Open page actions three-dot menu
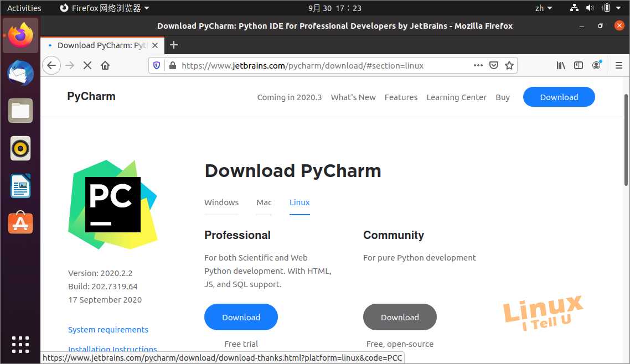This screenshot has width=630, height=364. (x=478, y=65)
